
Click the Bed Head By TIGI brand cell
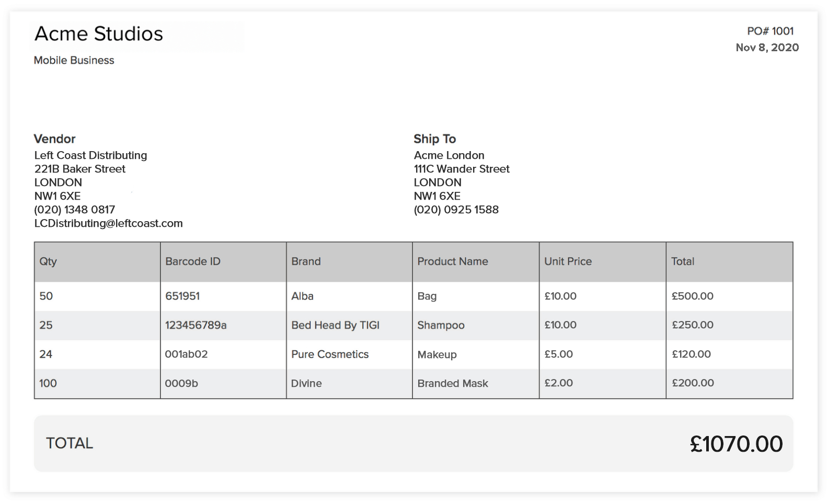pyautogui.click(x=335, y=325)
